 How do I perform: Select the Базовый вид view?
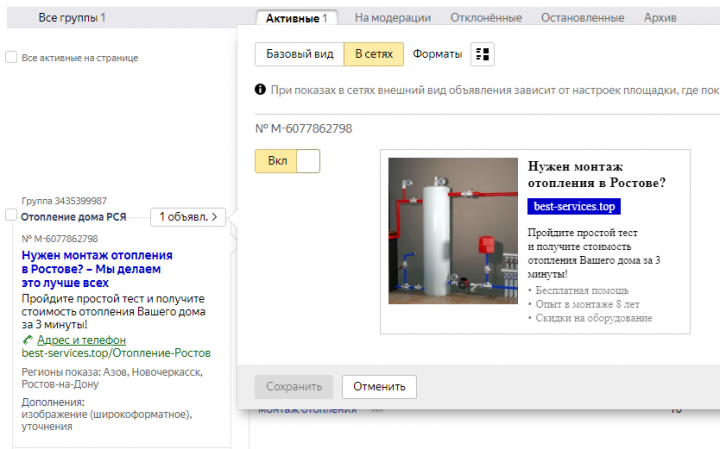click(x=299, y=54)
